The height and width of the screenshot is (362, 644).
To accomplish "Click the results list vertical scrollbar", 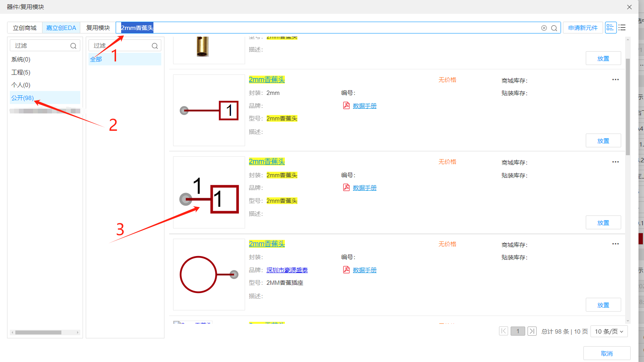I will coord(628,107).
